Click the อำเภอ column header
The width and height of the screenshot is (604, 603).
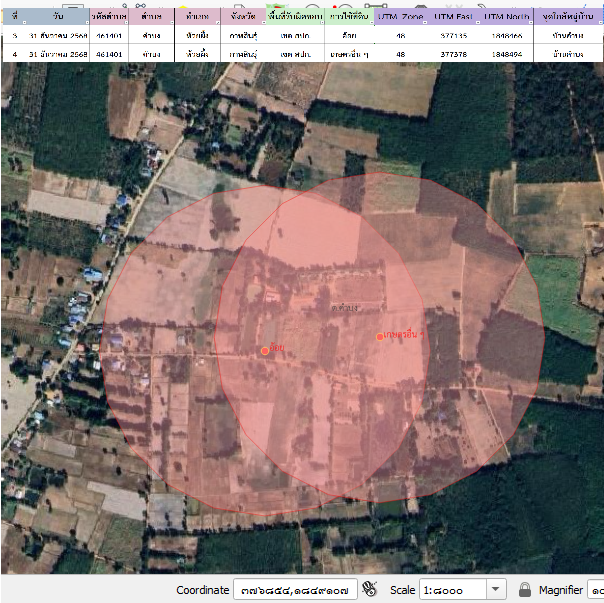[x=198, y=18]
